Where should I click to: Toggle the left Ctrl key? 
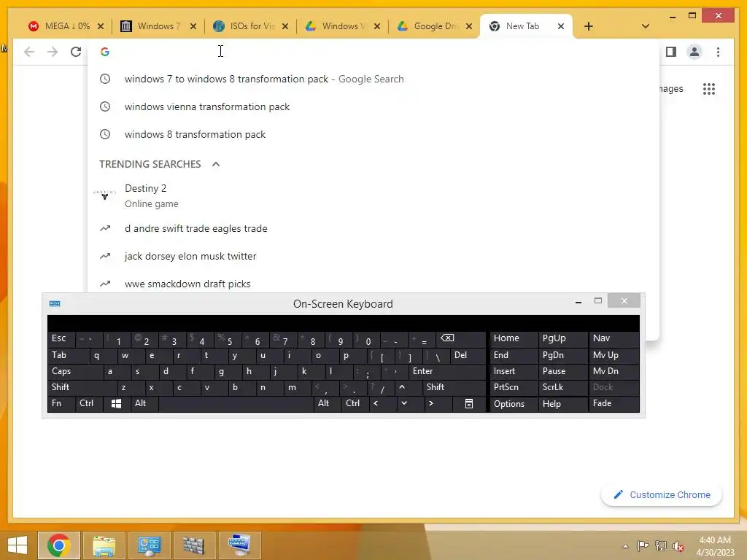tap(89, 404)
